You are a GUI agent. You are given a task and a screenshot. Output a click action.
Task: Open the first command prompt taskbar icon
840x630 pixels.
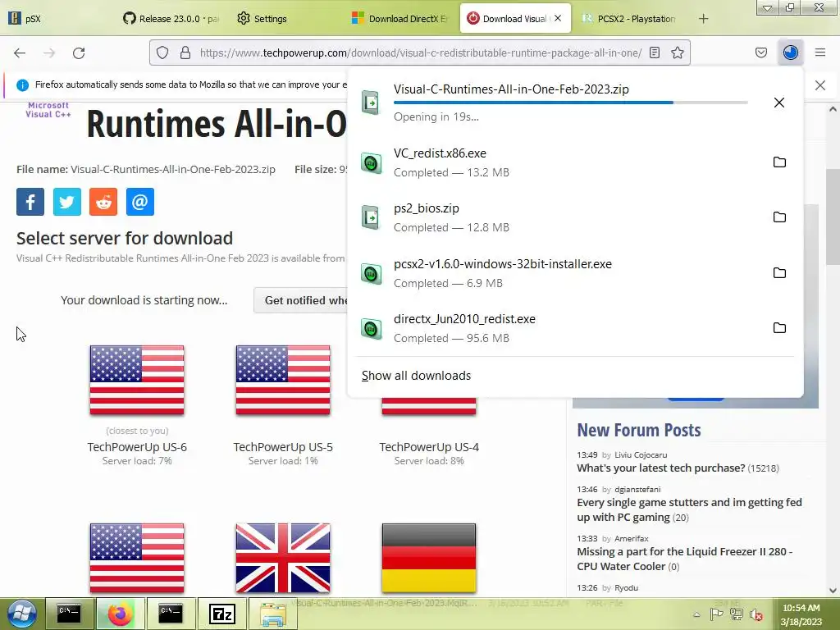69,614
